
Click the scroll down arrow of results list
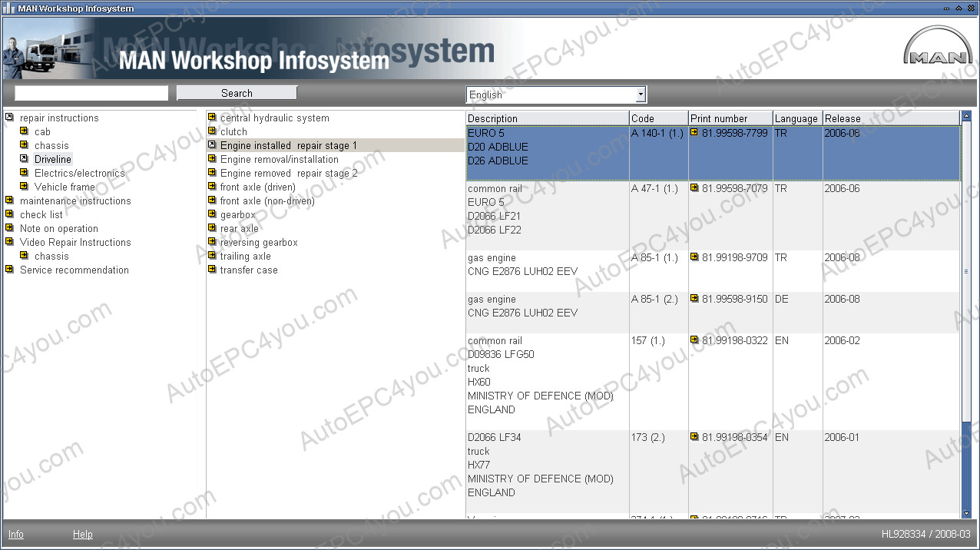point(966,513)
